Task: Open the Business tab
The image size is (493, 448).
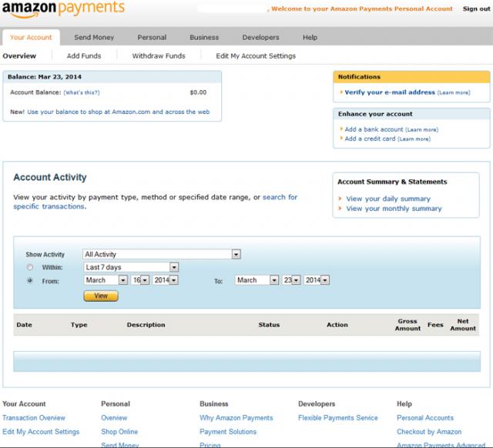Action: pyautogui.click(x=204, y=38)
